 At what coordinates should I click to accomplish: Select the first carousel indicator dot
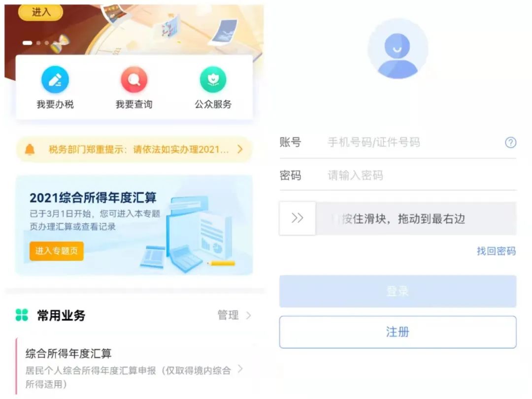(x=27, y=43)
